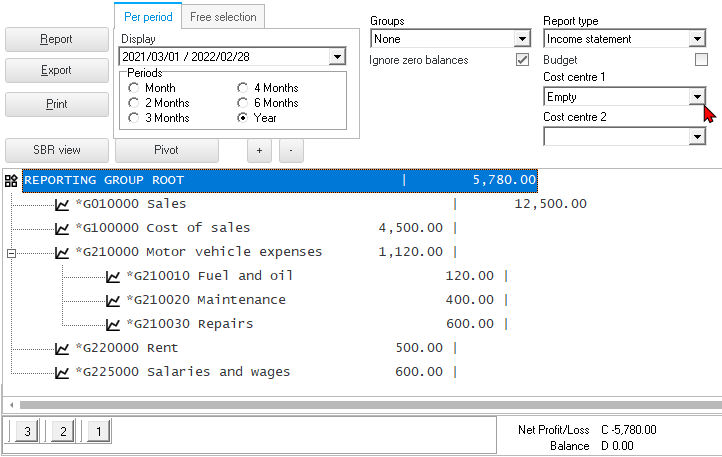Open the Report type dropdown

coord(697,39)
